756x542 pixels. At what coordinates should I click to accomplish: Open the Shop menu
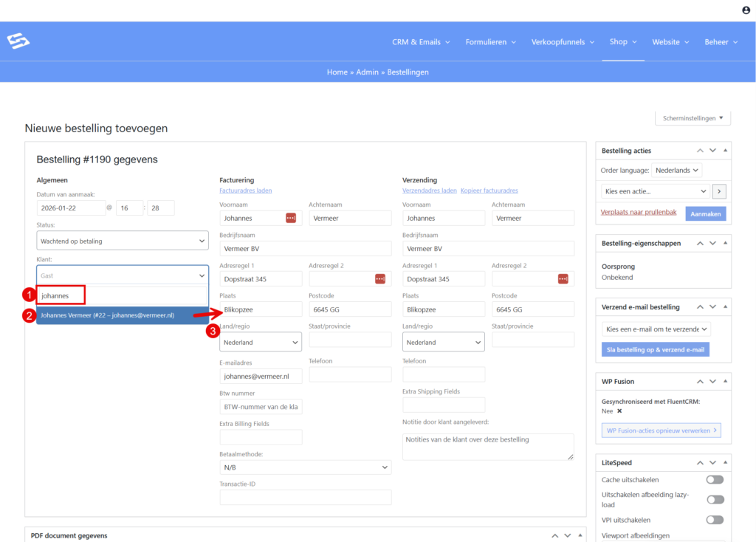click(623, 42)
